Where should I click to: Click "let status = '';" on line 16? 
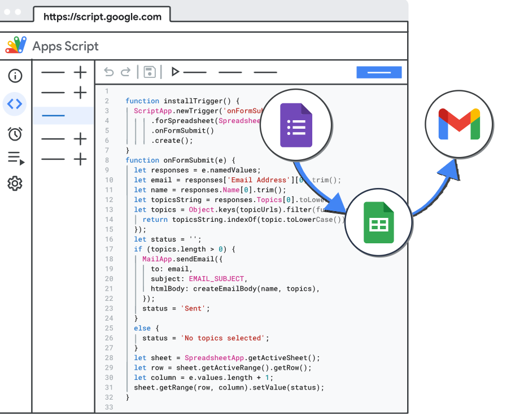[168, 239]
